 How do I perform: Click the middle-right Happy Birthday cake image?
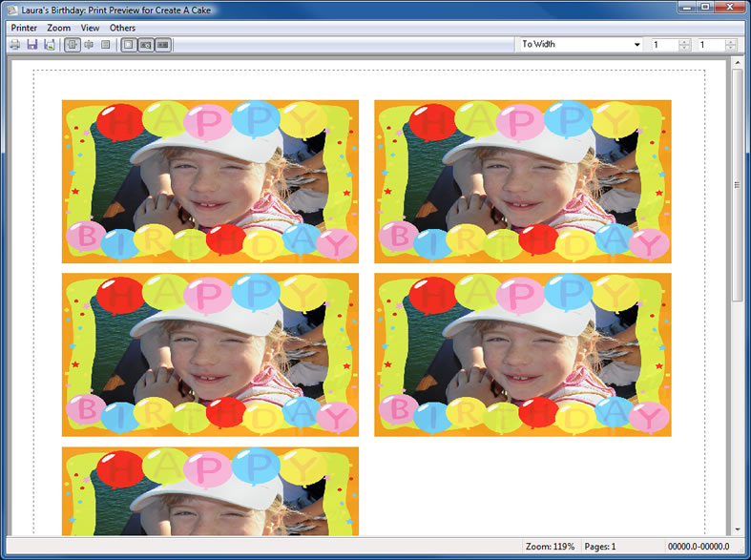[x=523, y=355]
